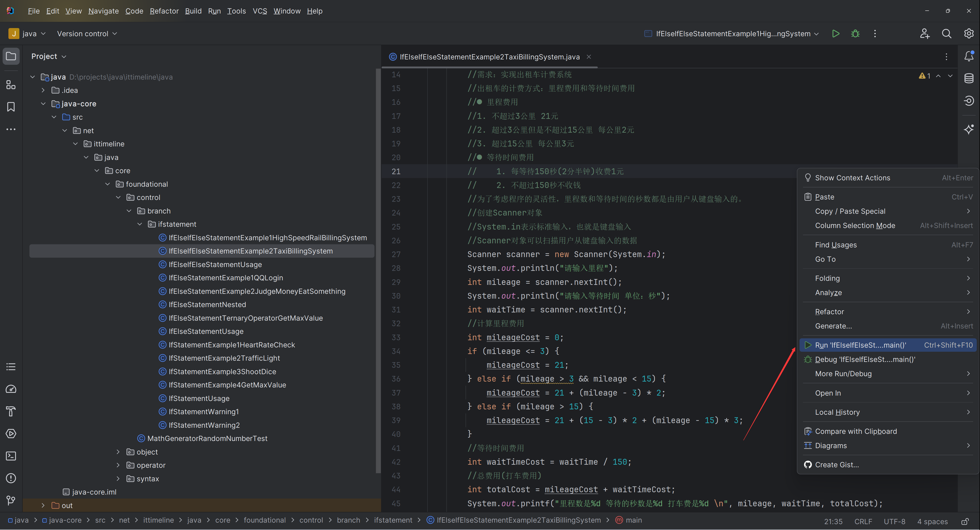The image size is (980, 530).
Task: Collapse the branch package node
Action: pyautogui.click(x=129, y=211)
